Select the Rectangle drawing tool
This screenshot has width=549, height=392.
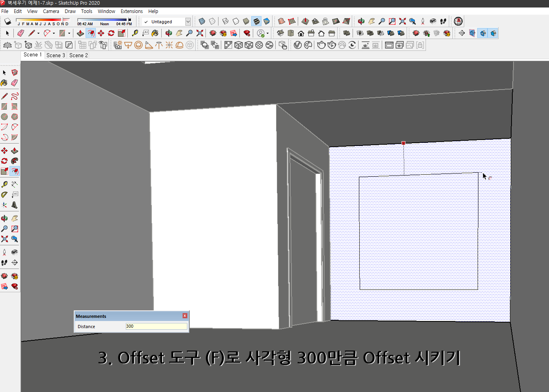[5, 106]
